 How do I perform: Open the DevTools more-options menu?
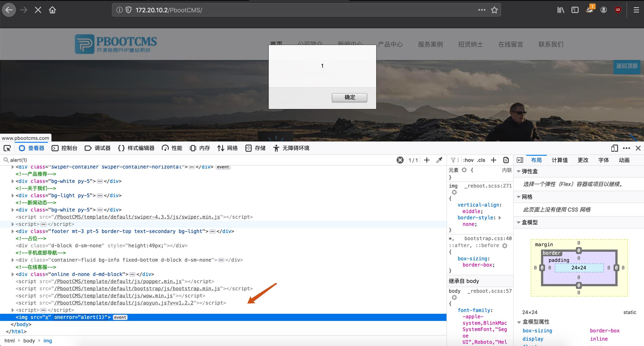click(x=627, y=148)
